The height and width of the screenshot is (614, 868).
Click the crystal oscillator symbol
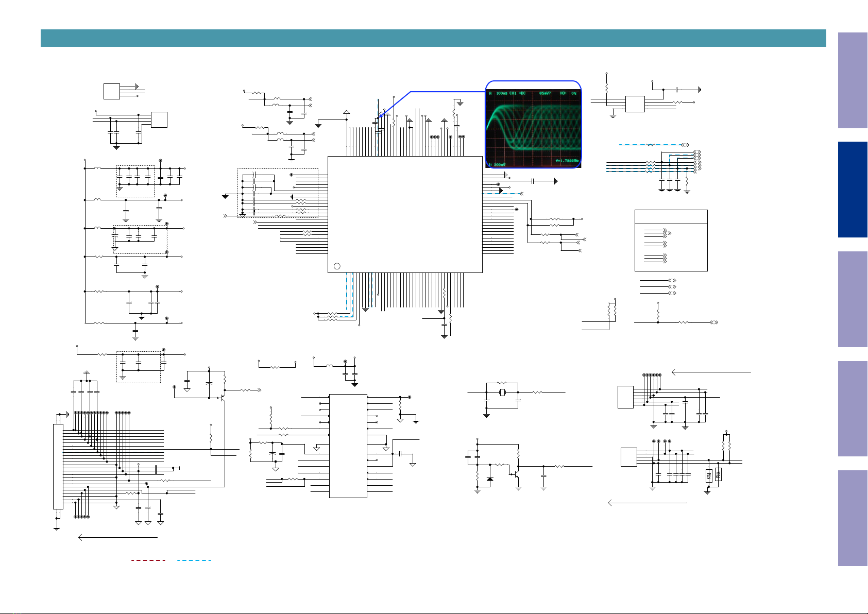pos(502,393)
